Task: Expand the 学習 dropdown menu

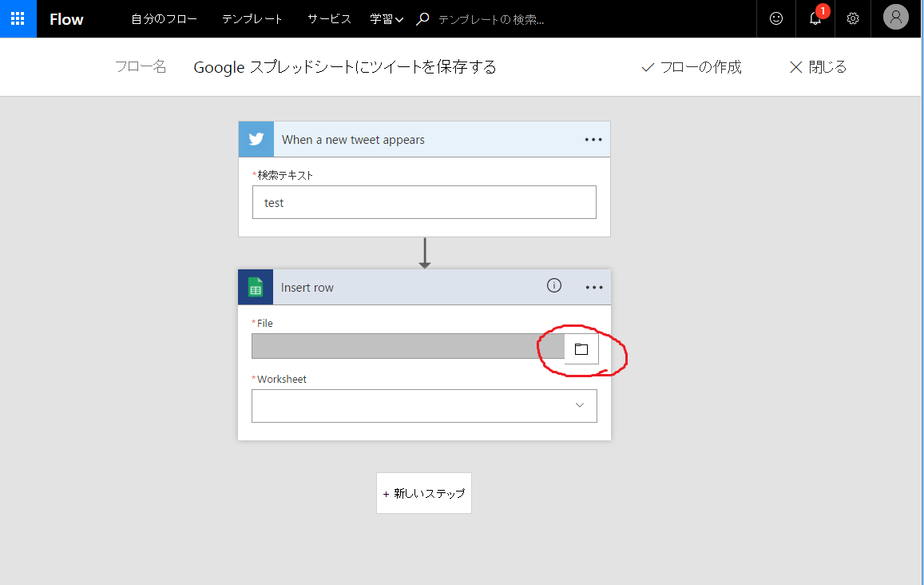Action: (x=387, y=19)
